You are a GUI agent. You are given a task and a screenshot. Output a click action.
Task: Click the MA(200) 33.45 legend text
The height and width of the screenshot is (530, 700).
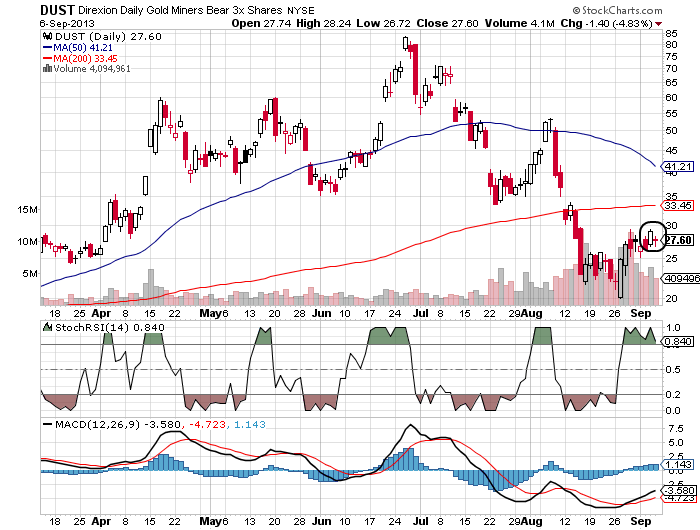86,58
